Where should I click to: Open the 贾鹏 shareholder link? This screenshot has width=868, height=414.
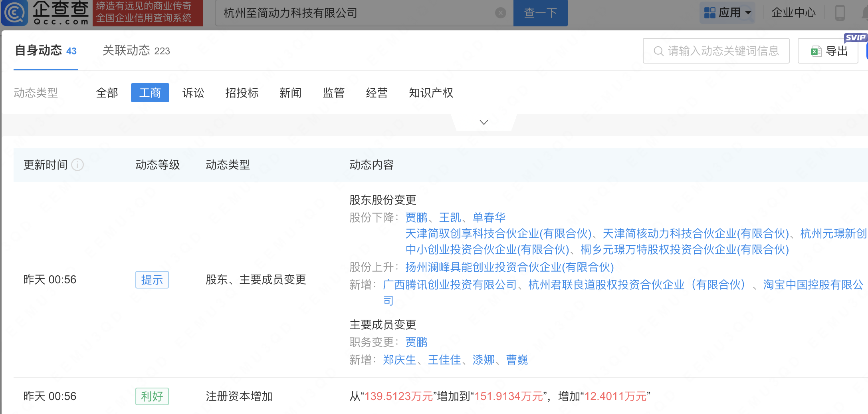coord(416,217)
